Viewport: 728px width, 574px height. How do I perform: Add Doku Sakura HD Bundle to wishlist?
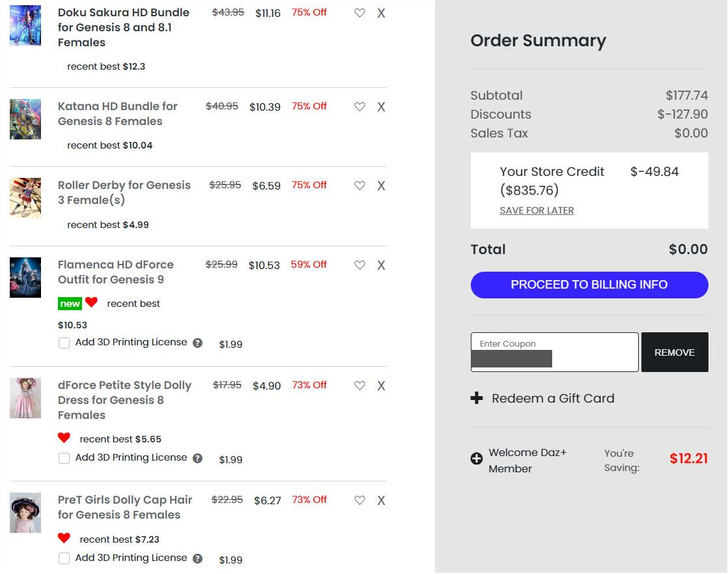[359, 13]
